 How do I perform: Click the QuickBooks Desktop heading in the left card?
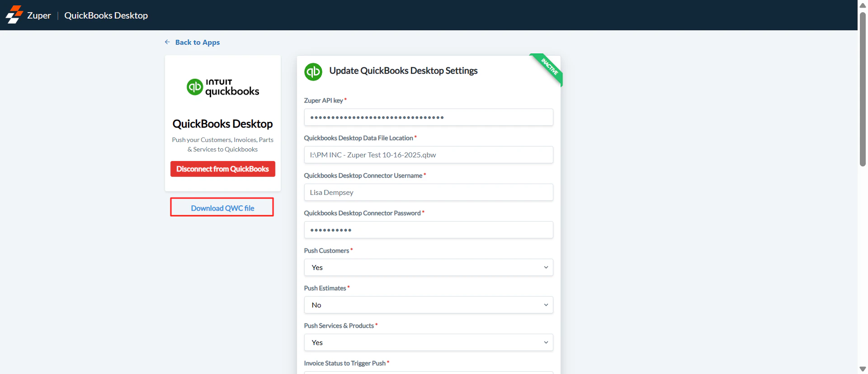click(223, 124)
